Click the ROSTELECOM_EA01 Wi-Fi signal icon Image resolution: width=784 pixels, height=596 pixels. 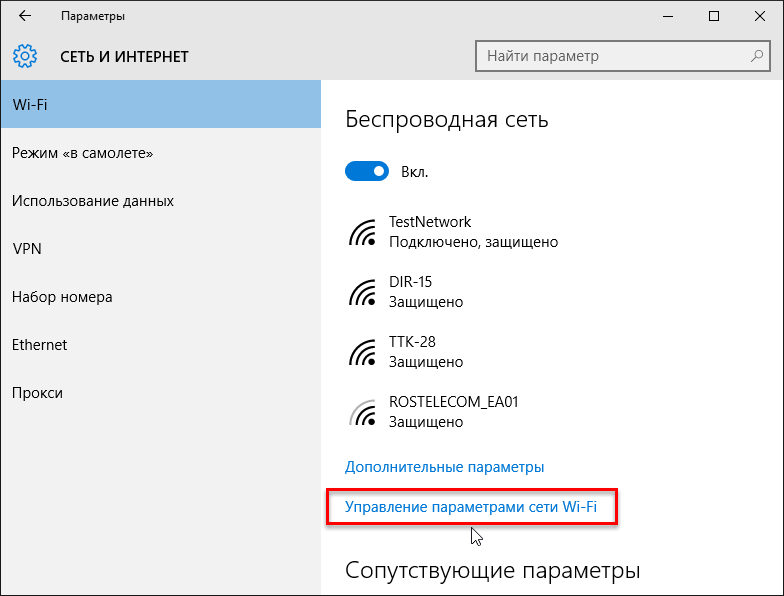point(362,412)
